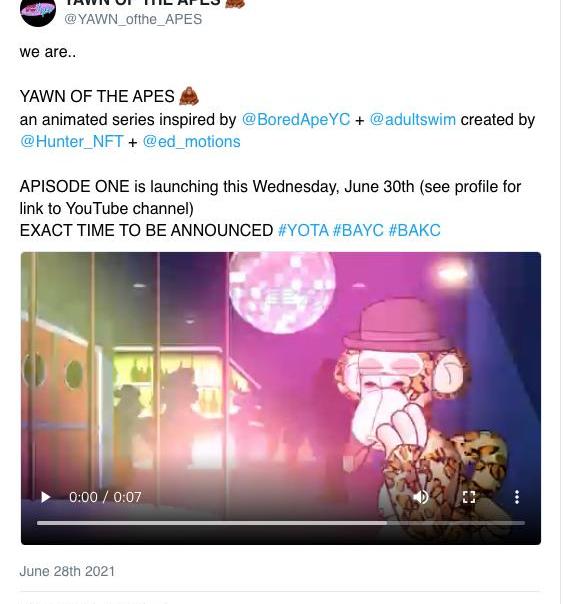Follow the #YOTA hashtag

pos(303,230)
